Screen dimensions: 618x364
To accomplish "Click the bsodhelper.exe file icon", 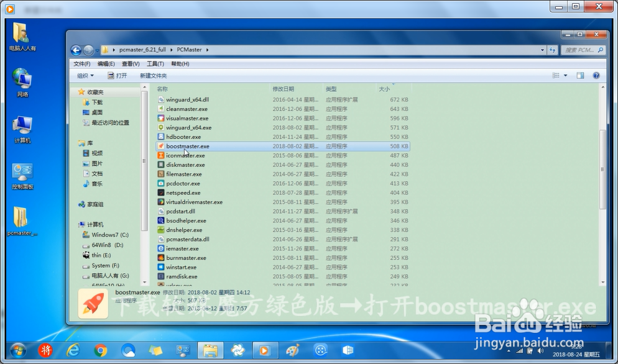I will pyautogui.click(x=161, y=221).
